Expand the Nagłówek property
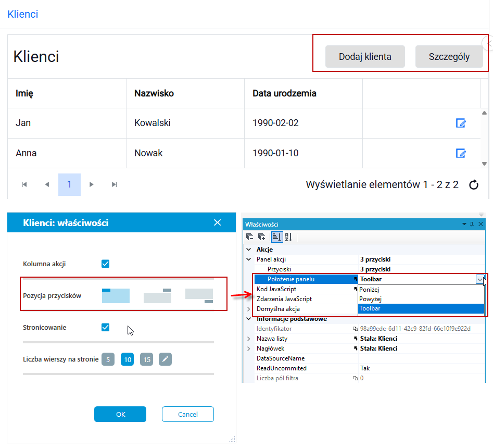493x448 pixels. click(x=249, y=349)
